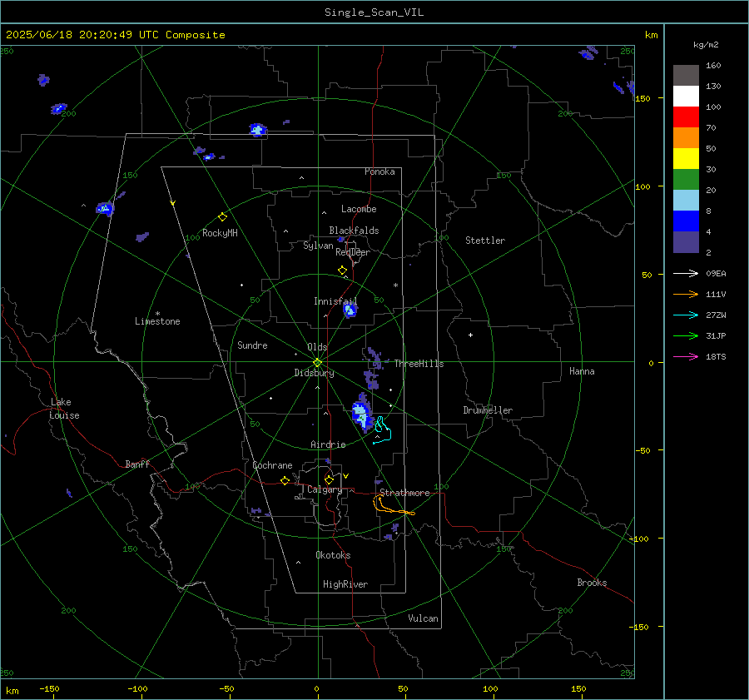
Task: Click the radar origin marker below Olds
Action: click(317, 363)
